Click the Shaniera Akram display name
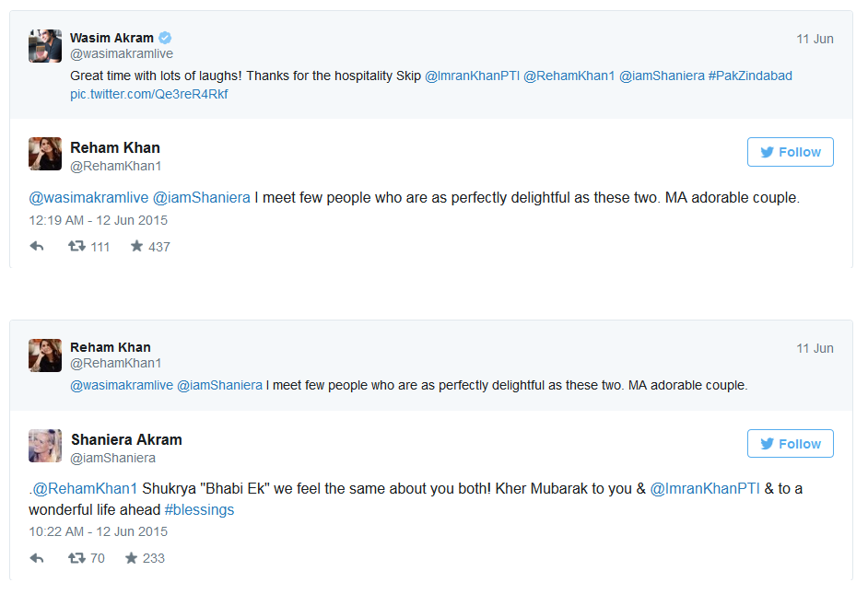868x606 pixels. 126,439
